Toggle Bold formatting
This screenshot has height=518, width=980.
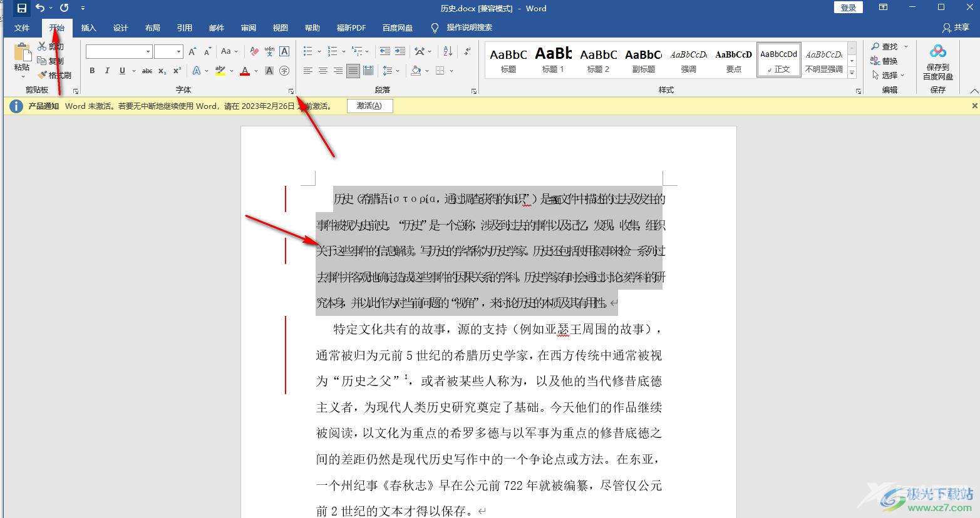click(92, 71)
